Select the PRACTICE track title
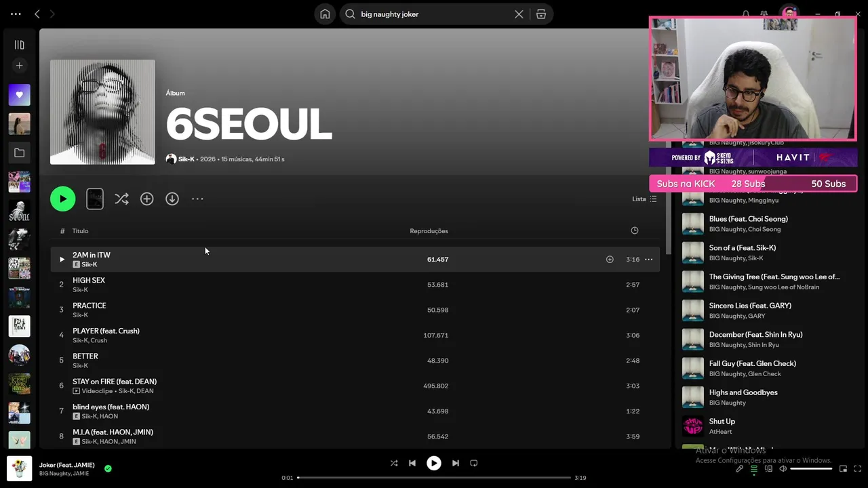Screen dimensions: 868x488 point(90,306)
